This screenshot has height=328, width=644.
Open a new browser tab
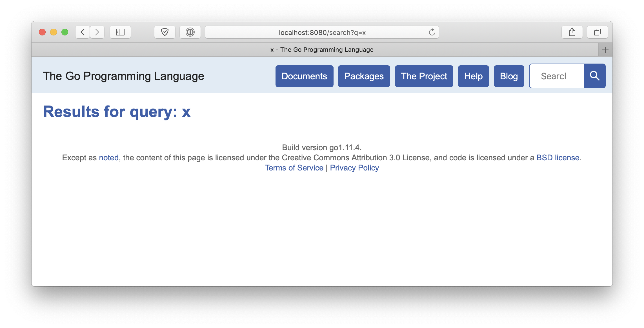point(605,50)
